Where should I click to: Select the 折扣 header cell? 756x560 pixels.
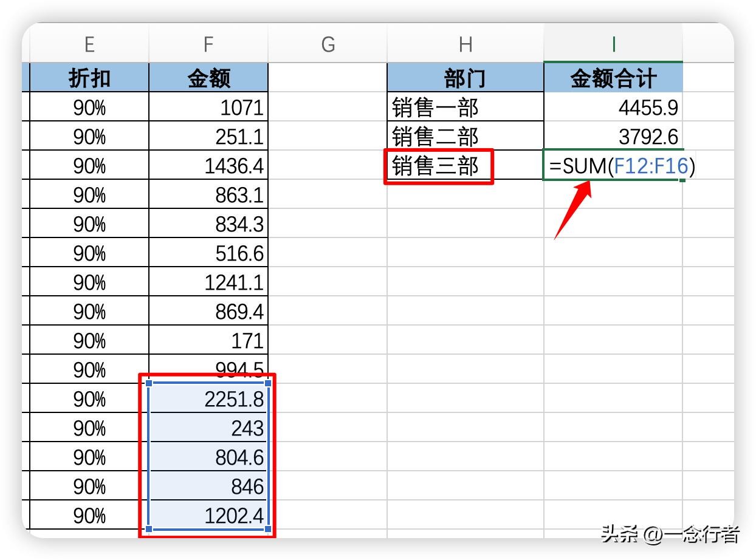tap(89, 78)
